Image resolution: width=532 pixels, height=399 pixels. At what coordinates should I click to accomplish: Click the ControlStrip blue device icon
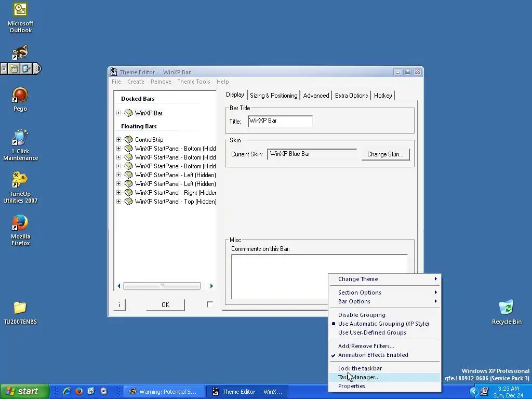[26, 69]
